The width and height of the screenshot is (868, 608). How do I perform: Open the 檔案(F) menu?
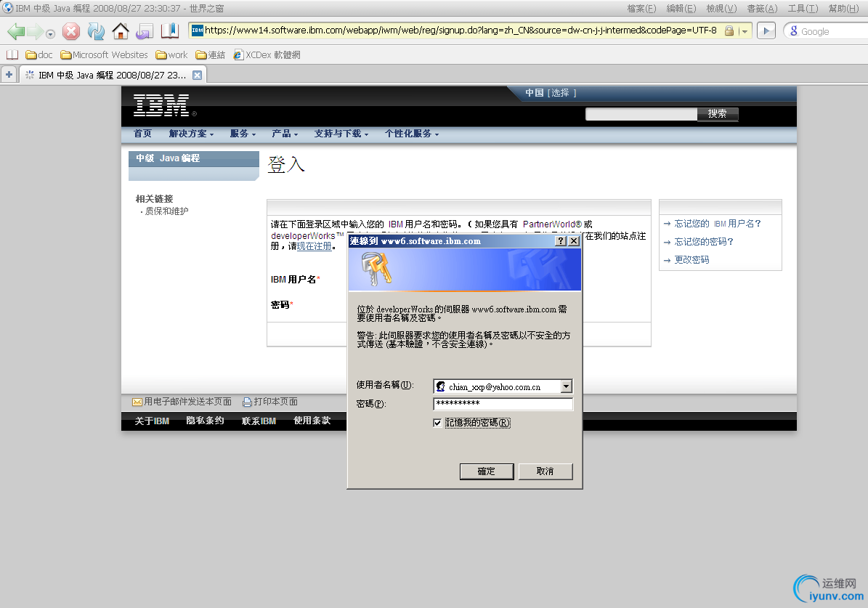641,8
